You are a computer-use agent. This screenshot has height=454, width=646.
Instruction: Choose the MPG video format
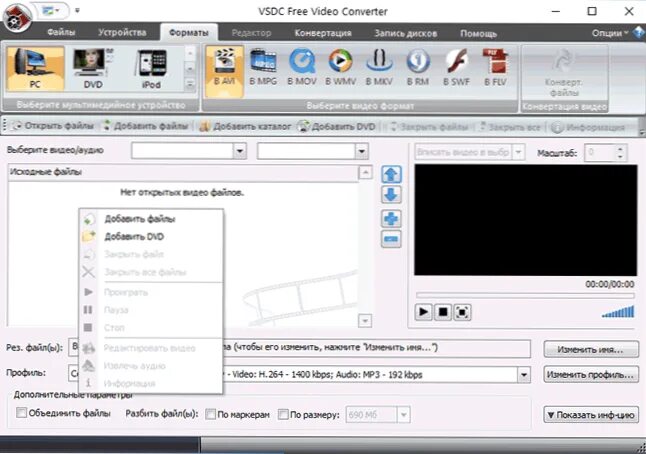click(263, 68)
